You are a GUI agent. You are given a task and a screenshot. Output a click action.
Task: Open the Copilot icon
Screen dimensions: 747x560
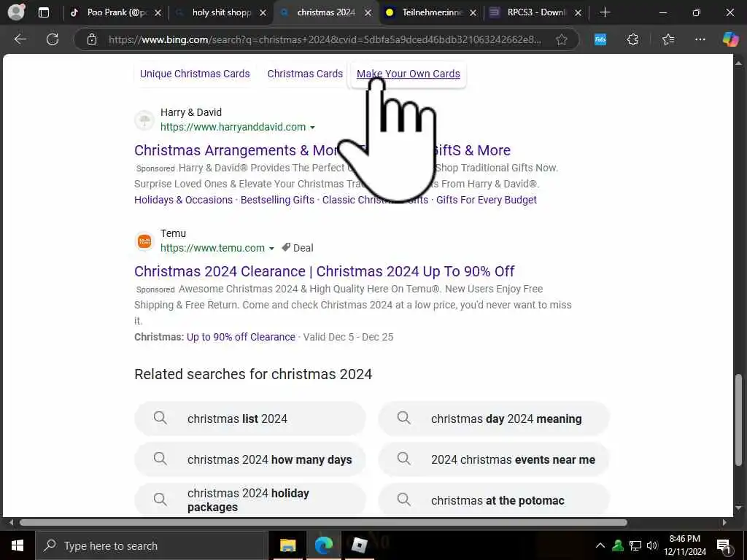pos(729,39)
